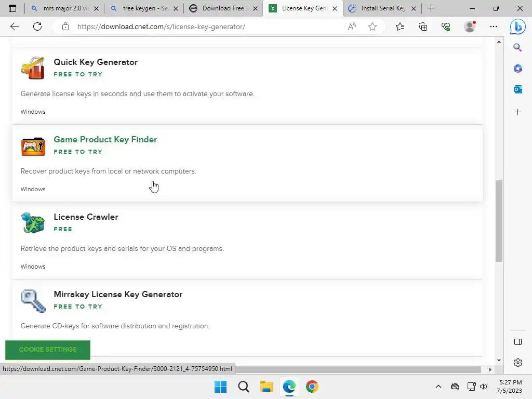532x399 pixels.
Task: Click the horizontal scroll right arrow
Action: coord(490,369)
